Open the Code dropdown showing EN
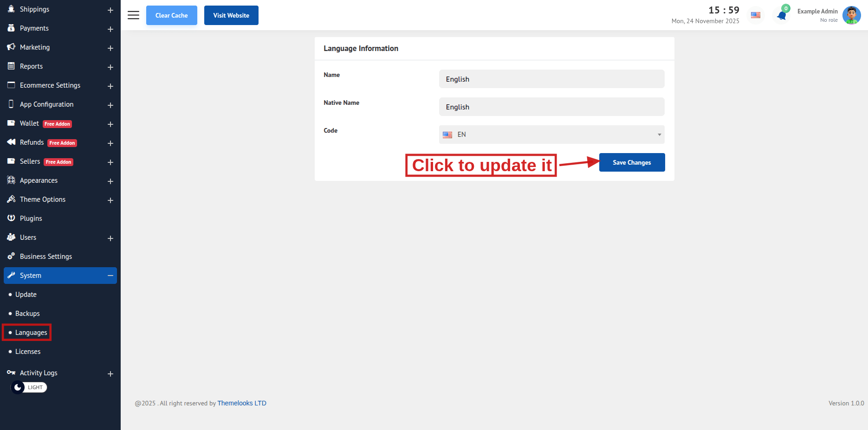The height and width of the screenshot is (430, 868). [551, 135]
